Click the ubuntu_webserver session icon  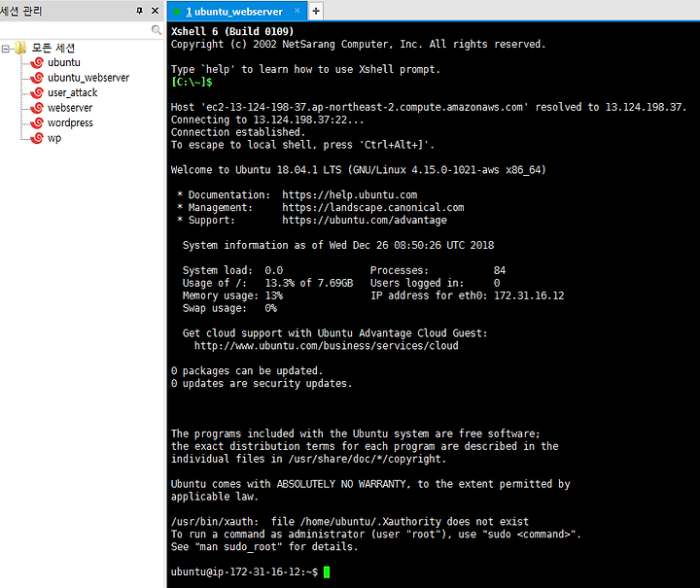pyautogui.click(x=38, y=78)
